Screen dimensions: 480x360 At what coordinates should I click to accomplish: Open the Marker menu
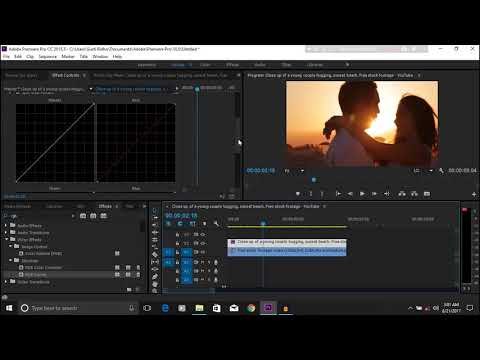(68, 56)
